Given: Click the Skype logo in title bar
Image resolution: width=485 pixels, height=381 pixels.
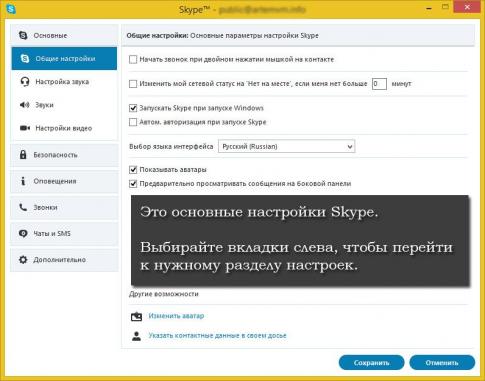Looking at the screenshot, I should pyautogui.click(x=11, y=9).
